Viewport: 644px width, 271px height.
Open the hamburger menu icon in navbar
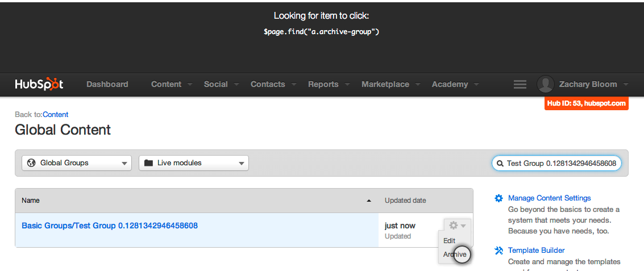[520, 84]
